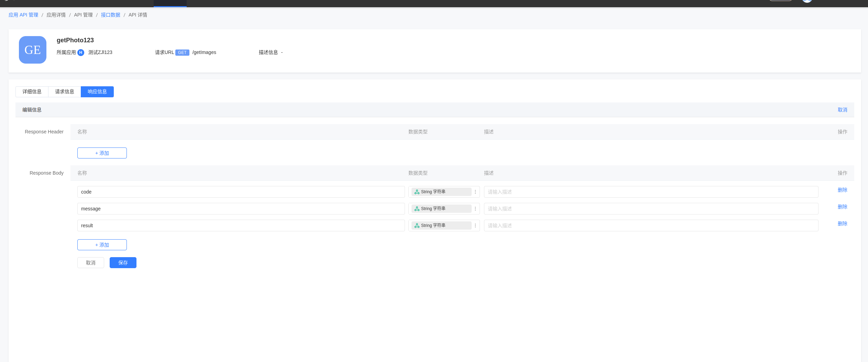Click the String type icon in result row
This screenshot has width=868, height=362.
click(417, 226)
